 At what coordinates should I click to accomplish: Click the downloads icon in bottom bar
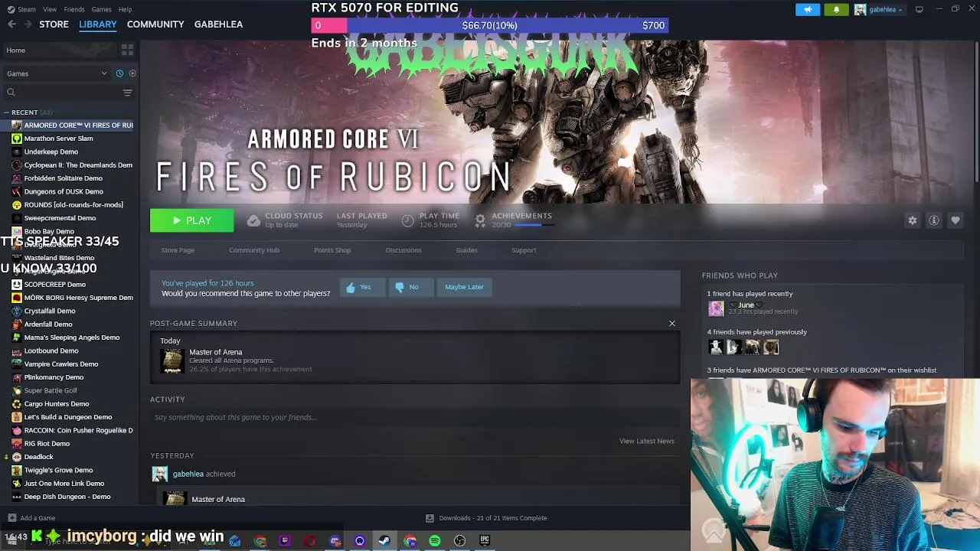pos(430,518)
